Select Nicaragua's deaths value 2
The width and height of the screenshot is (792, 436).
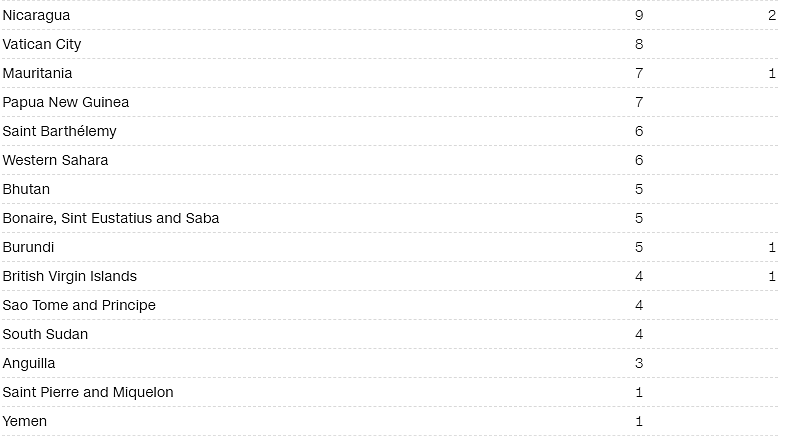pos(772,15)
